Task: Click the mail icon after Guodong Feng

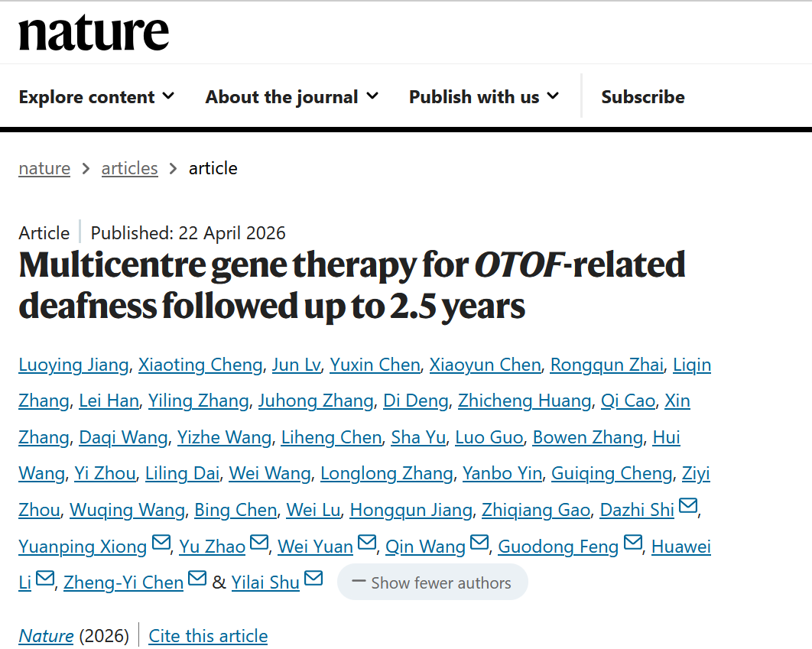Action: 632,543
